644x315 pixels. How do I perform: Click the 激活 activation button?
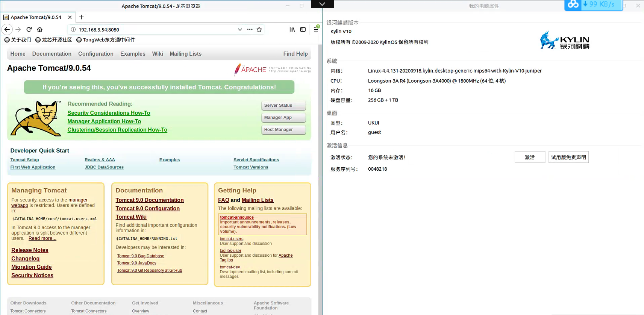(530, 157)
